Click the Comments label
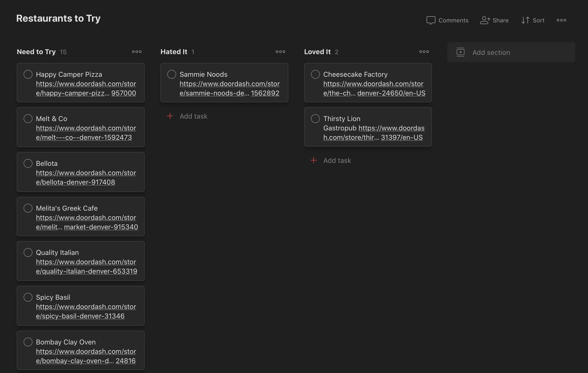 [x=453, y=20]
